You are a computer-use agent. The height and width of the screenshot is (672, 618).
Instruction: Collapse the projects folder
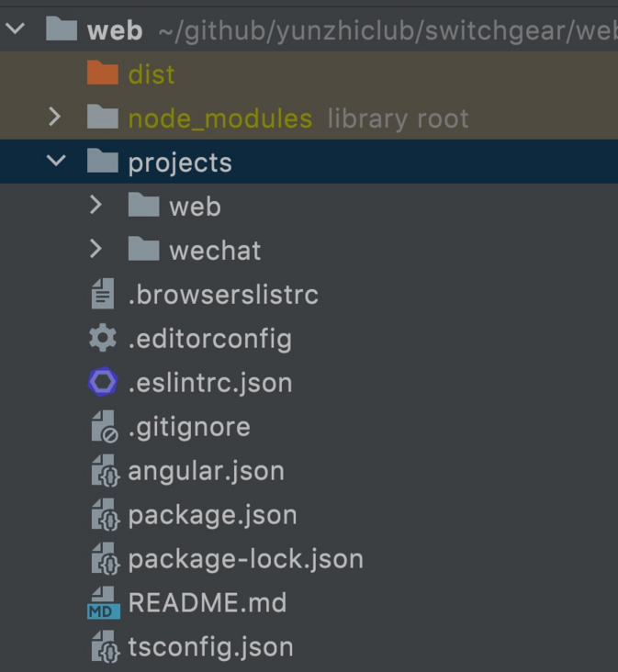click(55, 162)
